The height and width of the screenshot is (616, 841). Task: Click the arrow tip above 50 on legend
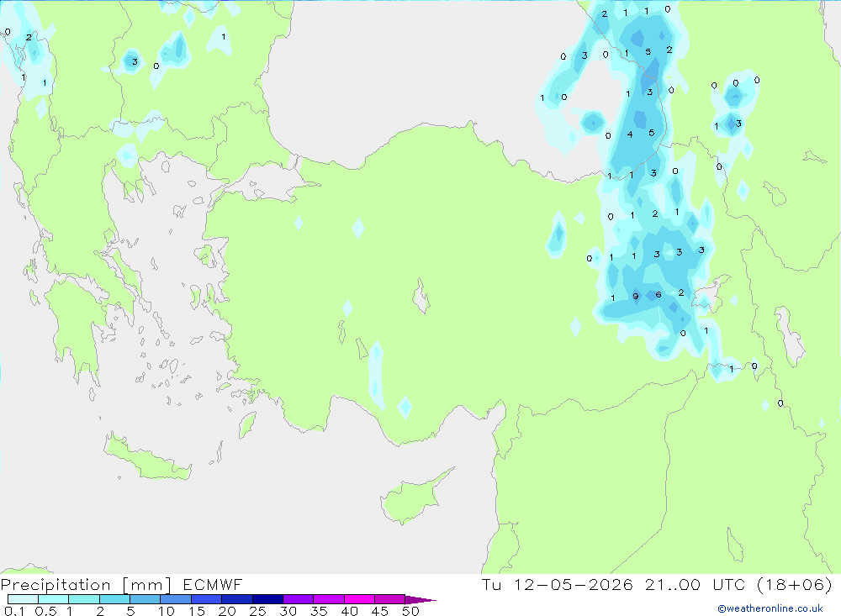click(420, 599)
